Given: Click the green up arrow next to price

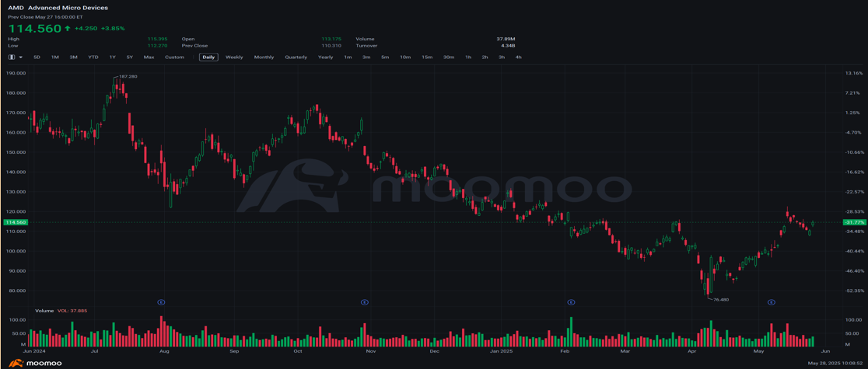Looking at the screenshot, I should click(68, 28).
